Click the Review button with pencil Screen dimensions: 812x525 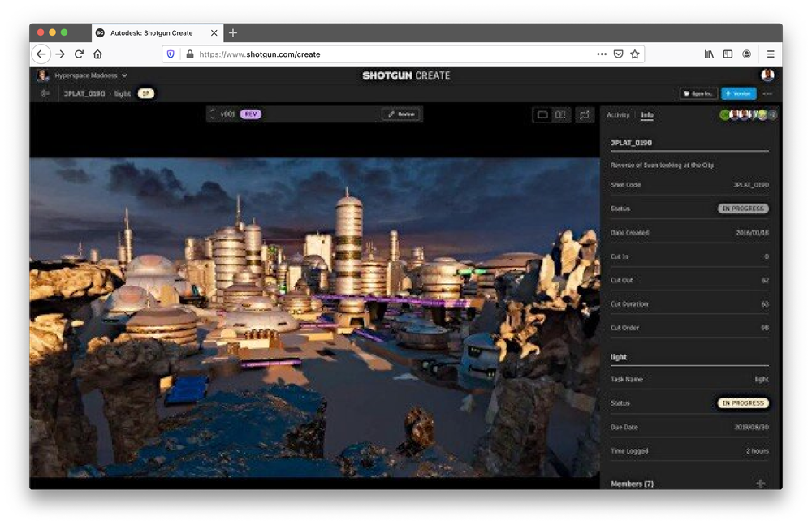coord(401,114)
